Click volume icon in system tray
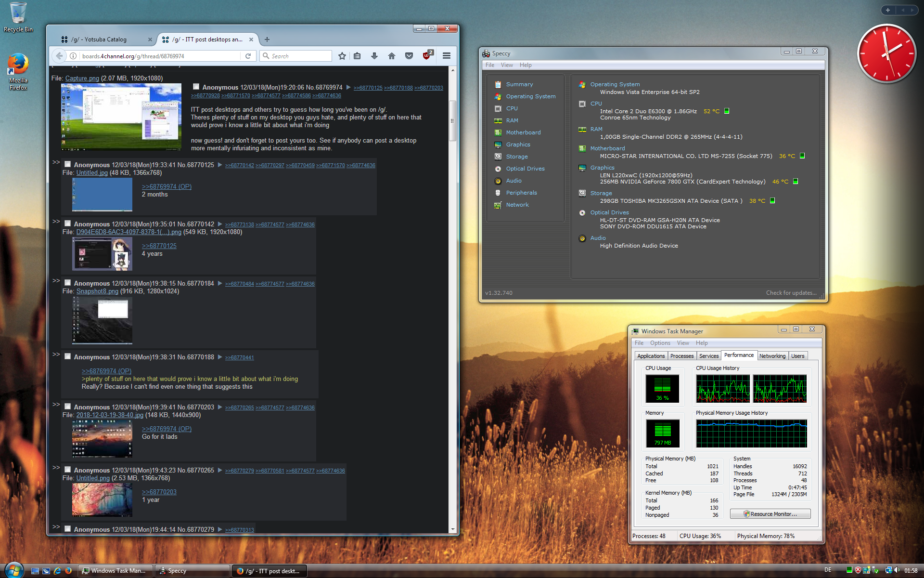 (897, 570)
